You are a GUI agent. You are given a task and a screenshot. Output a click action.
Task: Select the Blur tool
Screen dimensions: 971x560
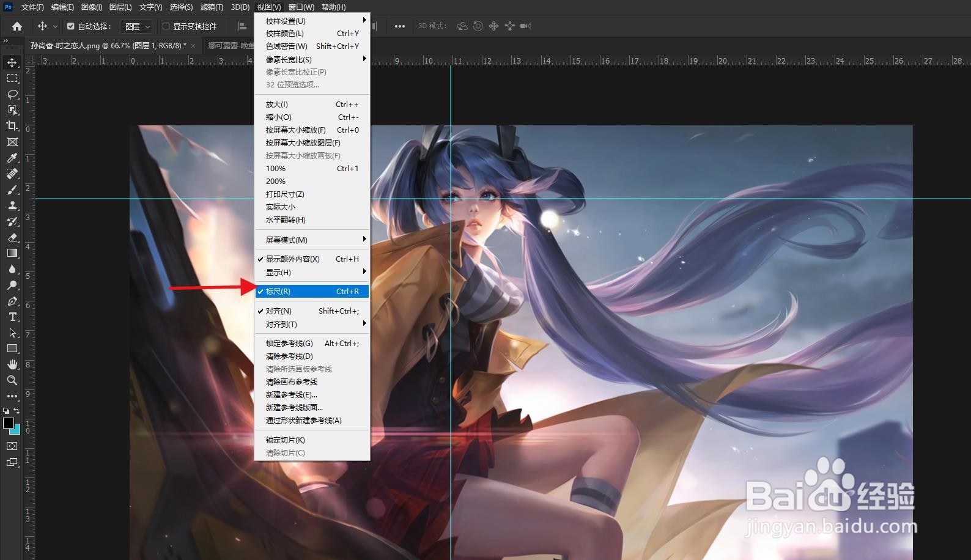coord(12,269)
